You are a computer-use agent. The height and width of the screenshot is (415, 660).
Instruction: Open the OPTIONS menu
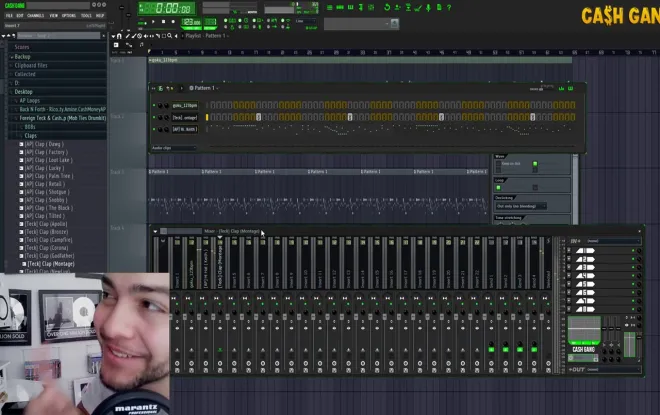[x=69, y=16]
